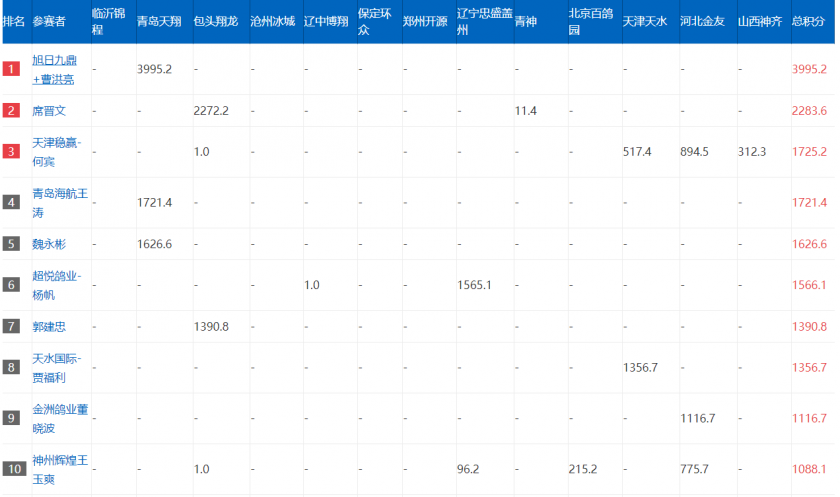Select the 1116.7 score under 河北金友
This screenshot has height=497, width=840.
click(698, 418)
